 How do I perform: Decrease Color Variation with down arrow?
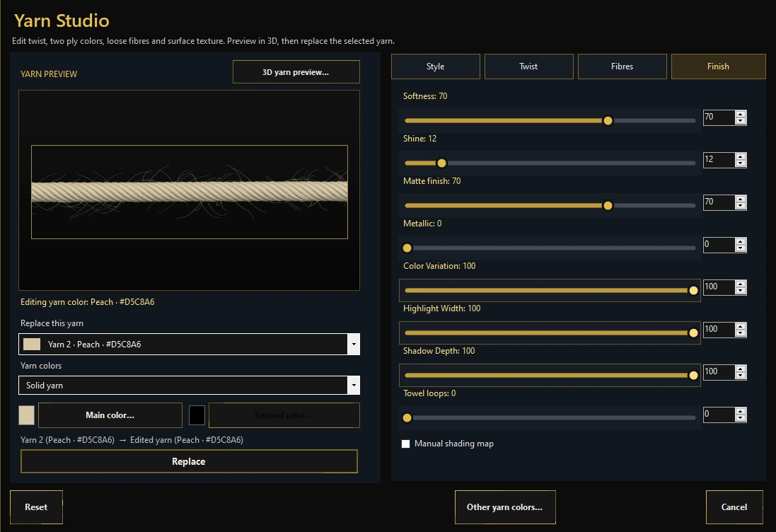[x=741, y=291]
